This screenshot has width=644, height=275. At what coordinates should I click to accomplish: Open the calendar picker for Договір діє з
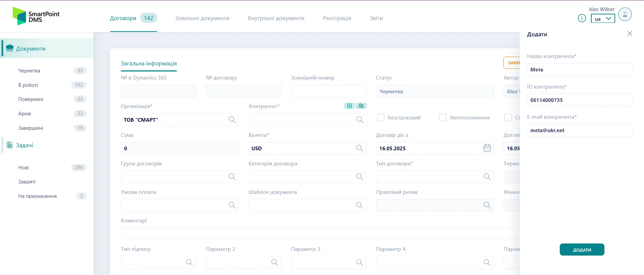click(x=487, y=148)
